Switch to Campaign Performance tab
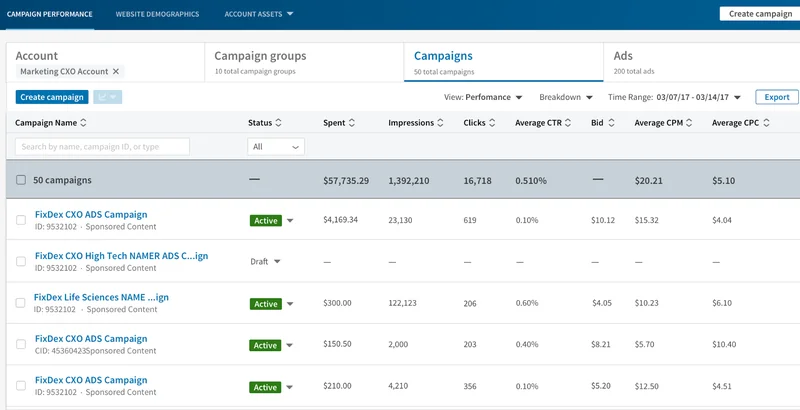This screenshot has width=800, height=410. (49, 14)
